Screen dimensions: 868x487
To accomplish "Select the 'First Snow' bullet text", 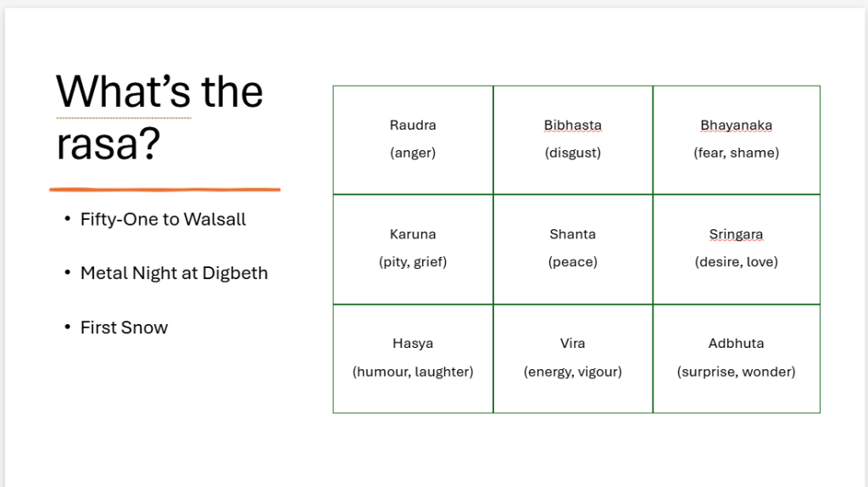I will [124, 327].
